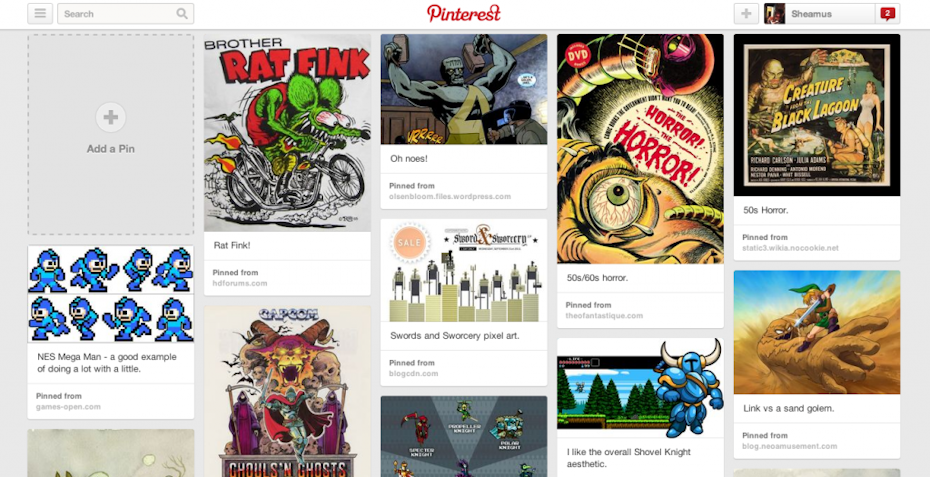Click the Add a Pin plus circle

click(x=111, y=117)
